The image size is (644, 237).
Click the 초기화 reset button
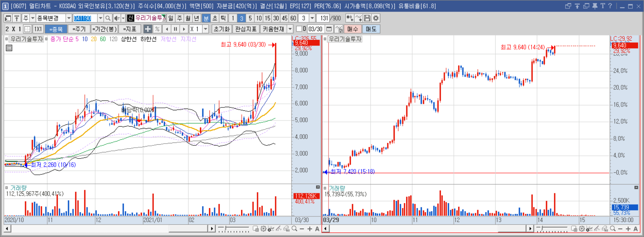(x=221, y=29)
